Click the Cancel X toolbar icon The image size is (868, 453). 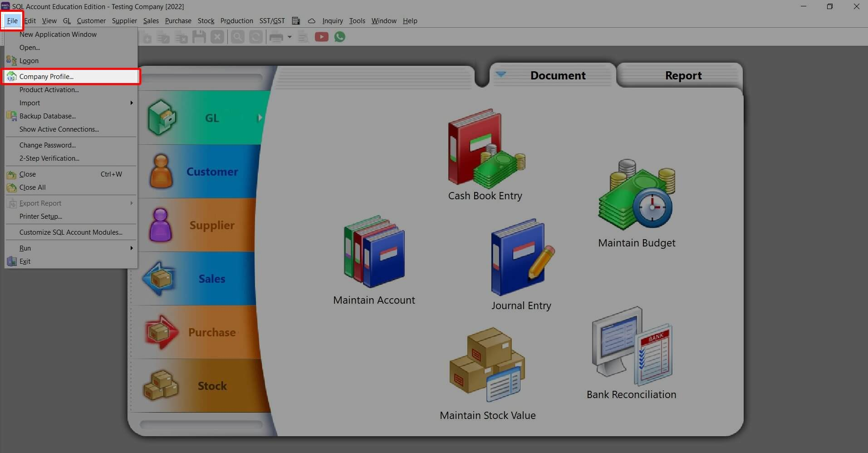(217, 37)
